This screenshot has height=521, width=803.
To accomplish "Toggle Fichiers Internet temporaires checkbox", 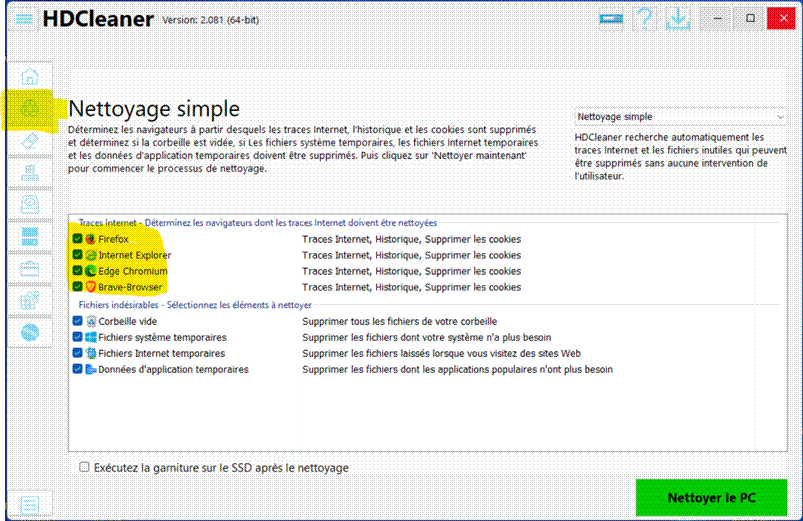I will coord(77,353).
